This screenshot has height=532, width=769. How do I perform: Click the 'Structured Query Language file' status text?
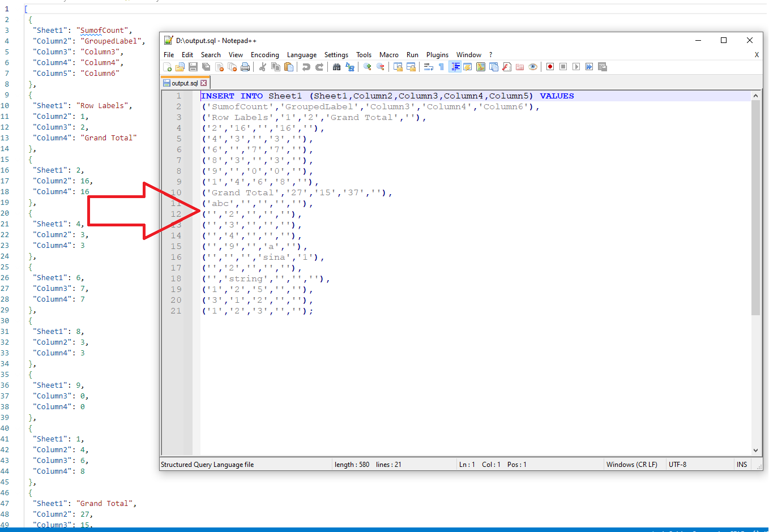click(x=207, y=465)
